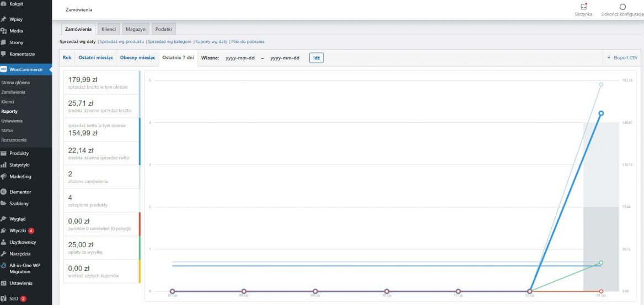Open Kokpit dashboard icon in sidebar
This screenshot has height=305, width=644.
click(x=3, y=4)
